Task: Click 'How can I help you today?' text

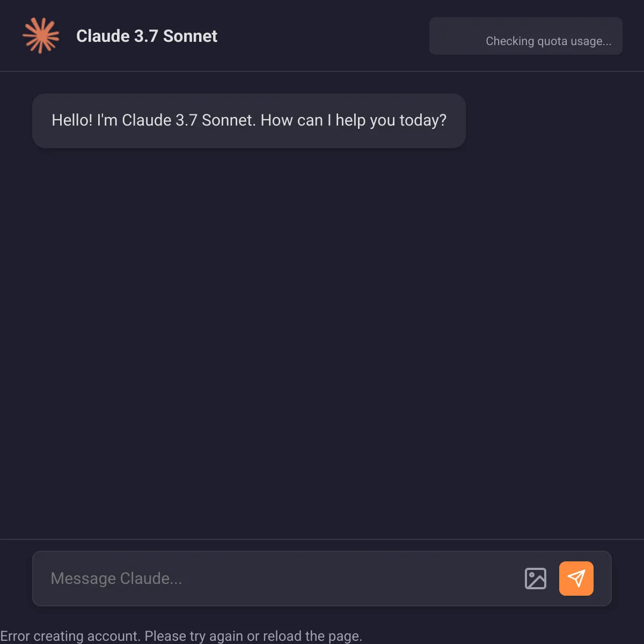Action: pos(354,120)
